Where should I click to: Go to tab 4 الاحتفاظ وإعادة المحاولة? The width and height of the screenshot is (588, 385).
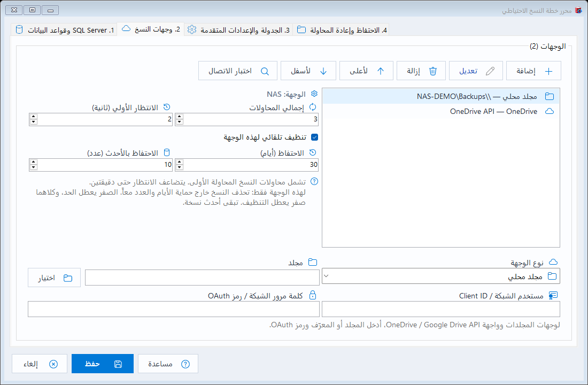pyautogui.click(x=341, y=29)
